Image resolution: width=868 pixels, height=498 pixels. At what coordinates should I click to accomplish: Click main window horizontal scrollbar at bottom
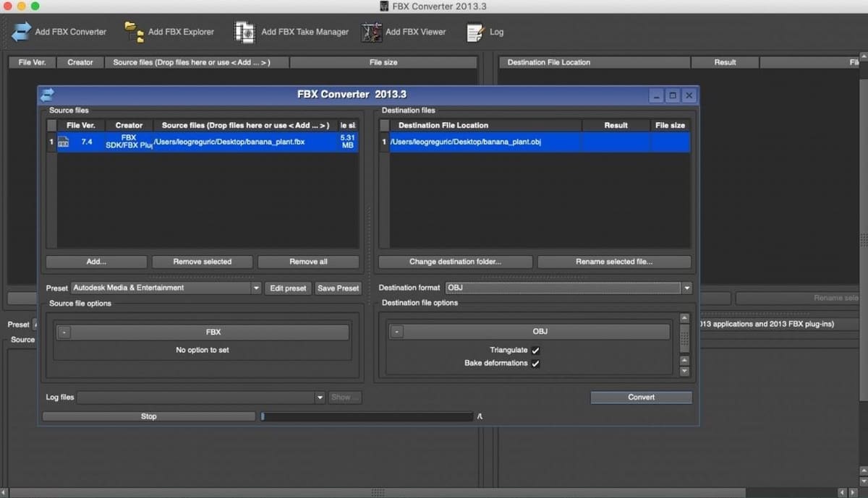pyautogui.click(x=376, y=492)
